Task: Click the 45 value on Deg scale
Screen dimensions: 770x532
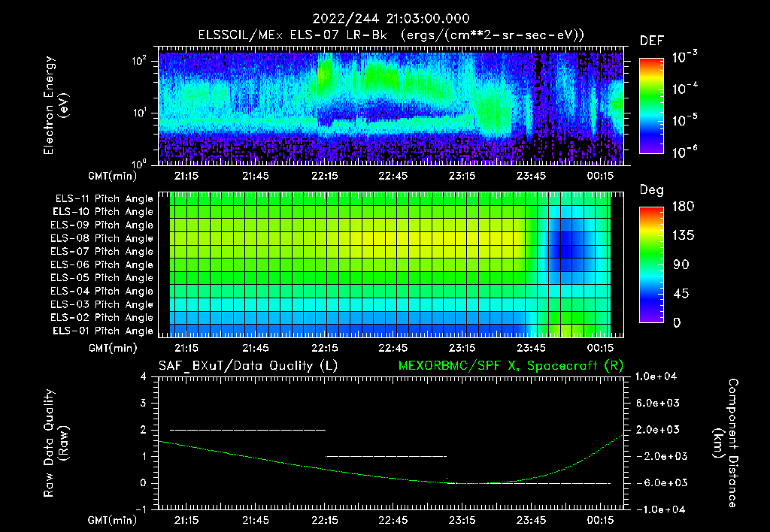Action: click(681, 294)
